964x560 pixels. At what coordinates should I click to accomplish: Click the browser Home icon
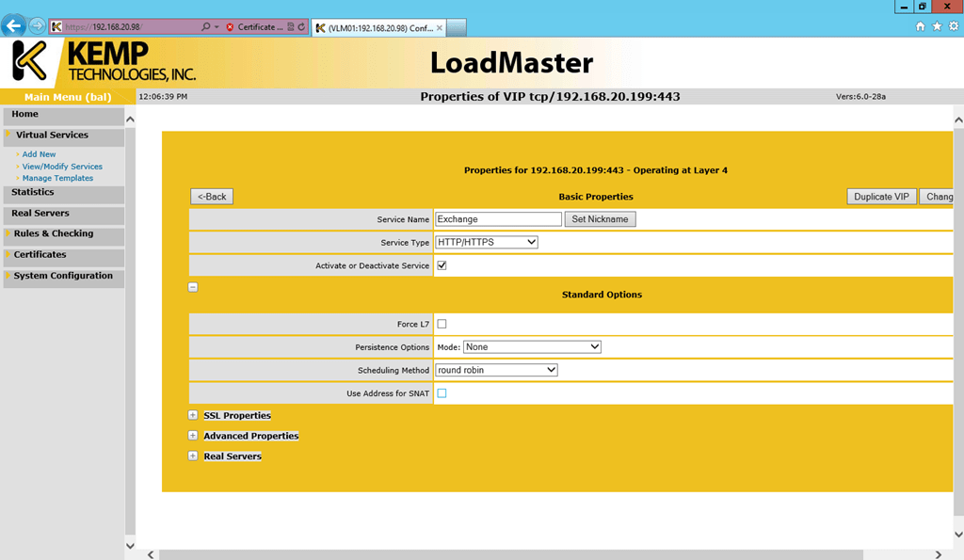coord(921,25)
